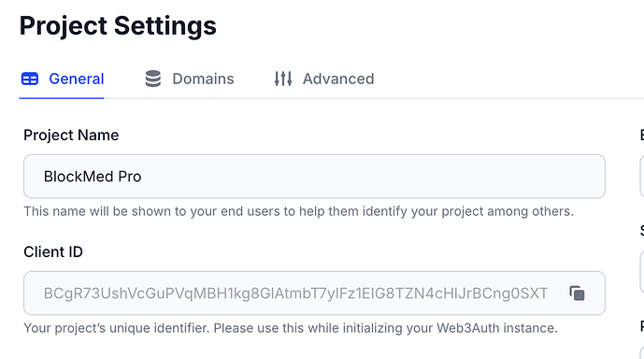Click the General tab grid icon
644x359 pixels.
[x=30, y=79]
